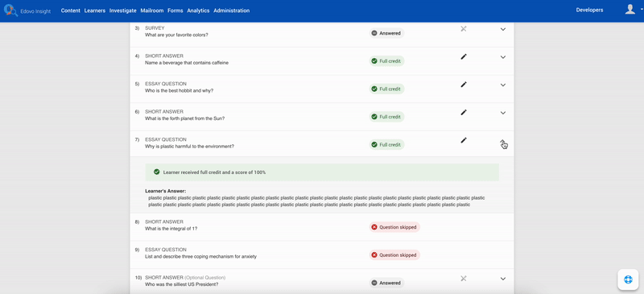644x294 pixels.
Task: Open the help lifebuoy widget
Action: 628,280
